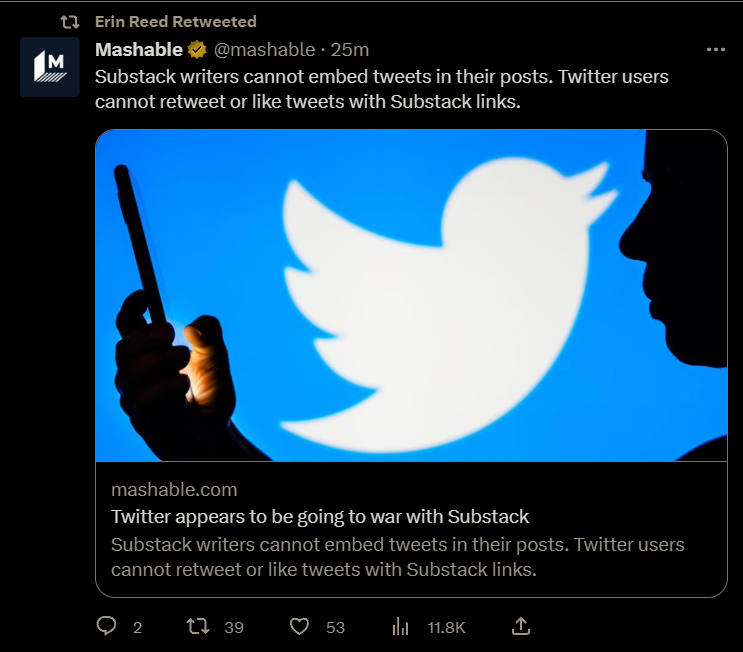Open the mashable.com domain link in card

174,489
